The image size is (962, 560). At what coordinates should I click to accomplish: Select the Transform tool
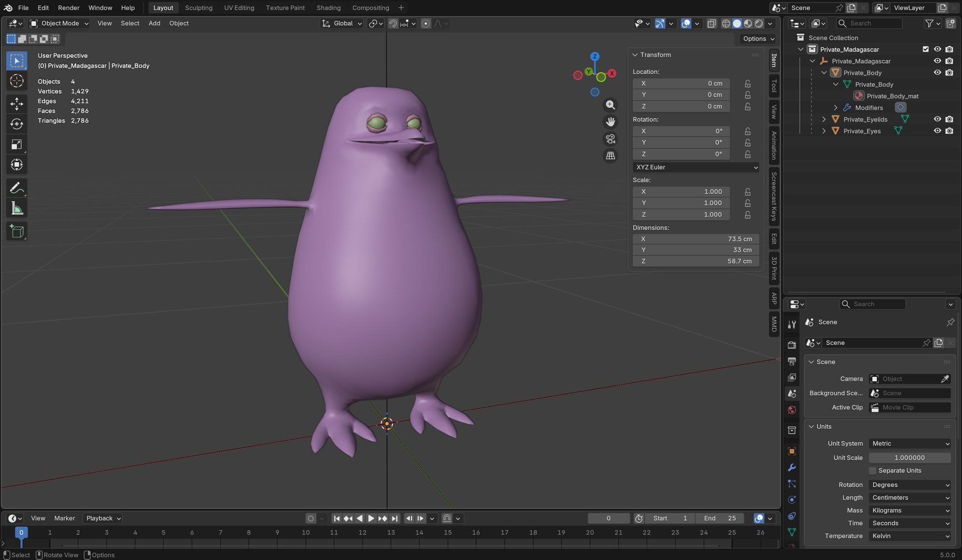[17, 165]
